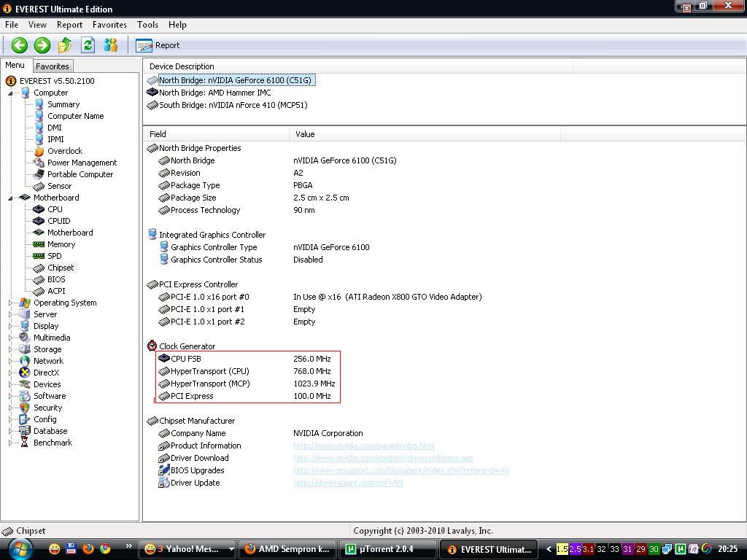Select North Bridge AMD Hammer IMC device
Screen dimensions: 747x560
(x=215, y=93)
